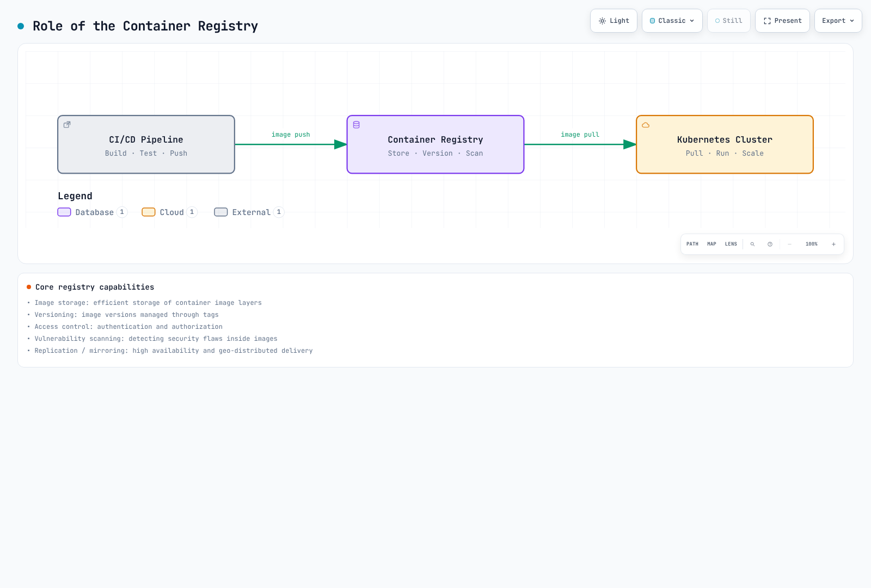
Task: Click the 'Replication / mirroring' bullet line
Action: coord(174,351)
